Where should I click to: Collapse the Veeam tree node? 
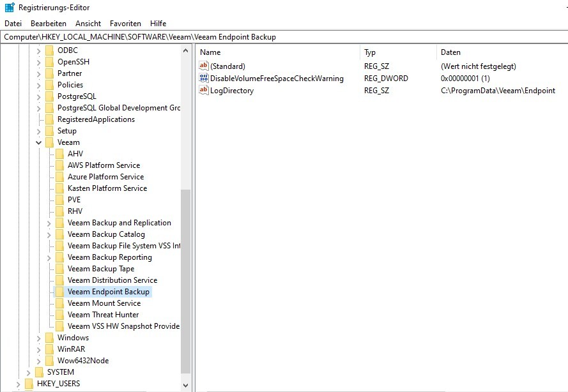(39, 142)
